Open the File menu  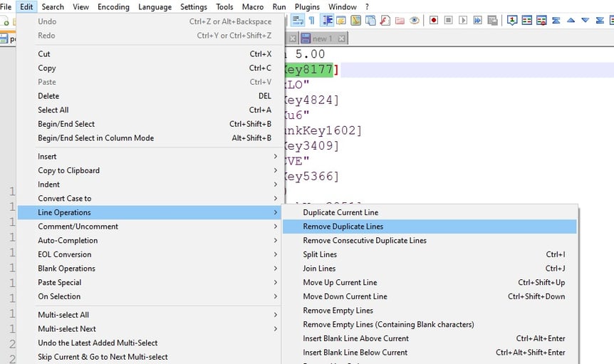click(6, 6)
